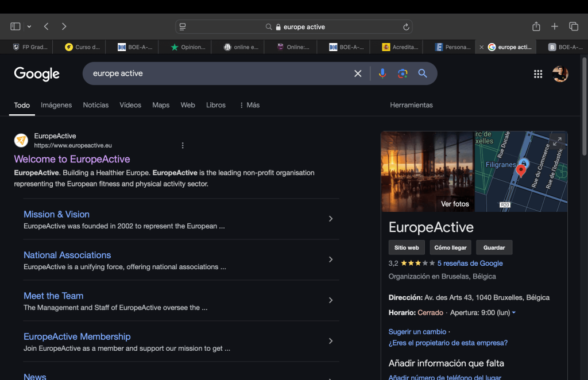Reload the page with the refresh icon
This screenshot has height=380, width=588.
[406, 26]
